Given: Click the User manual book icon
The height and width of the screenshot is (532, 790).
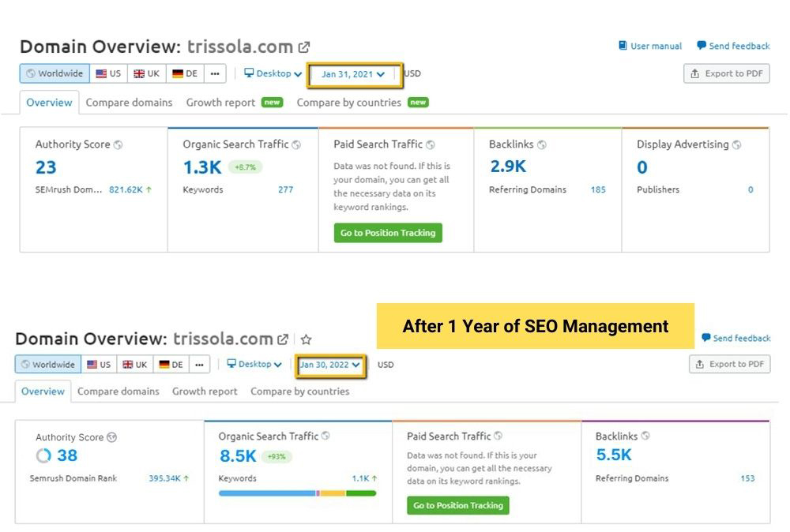Looking at the screenshot, I should (623, 46).
